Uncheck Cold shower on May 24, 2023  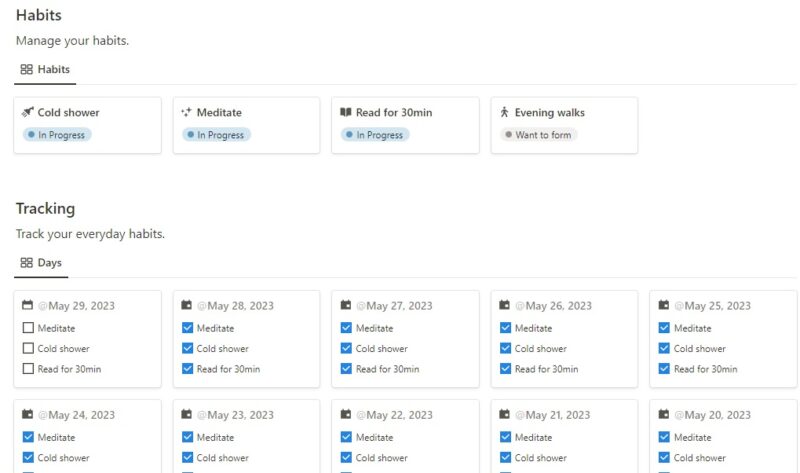pos(29,457)
